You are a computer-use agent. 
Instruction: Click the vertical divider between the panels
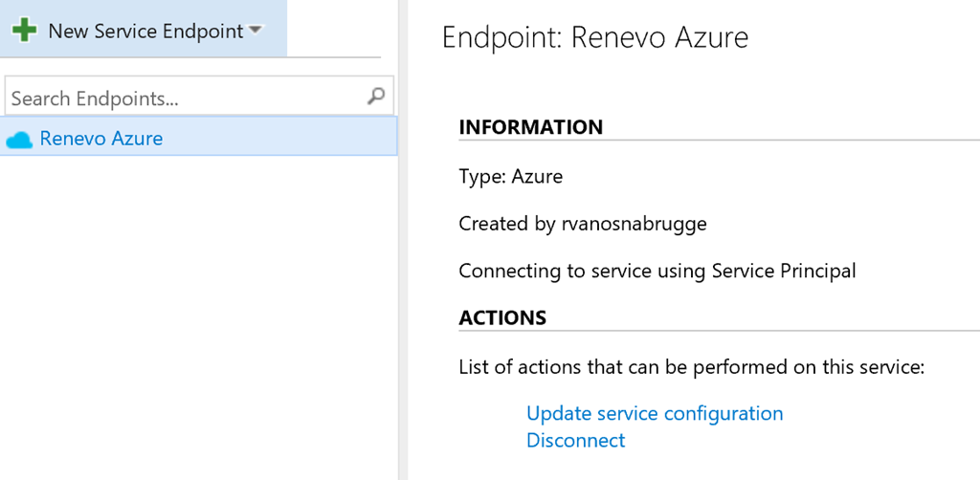point(404,287)
